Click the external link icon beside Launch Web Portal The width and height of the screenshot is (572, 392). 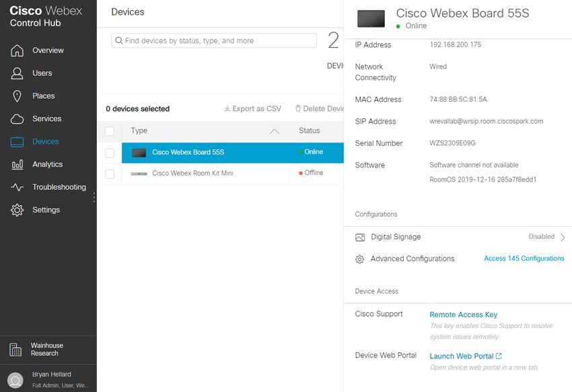pyautogui.click(x=499, y=356)
